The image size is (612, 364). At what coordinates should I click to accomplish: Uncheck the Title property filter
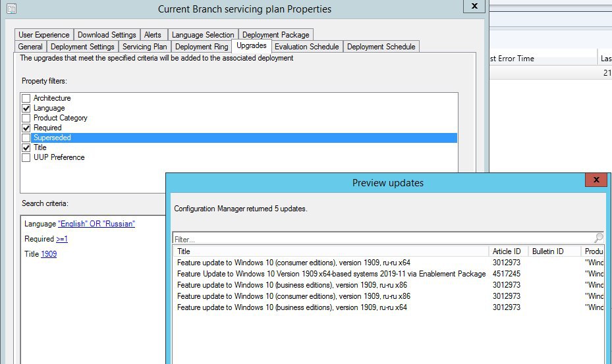[26, 147]
